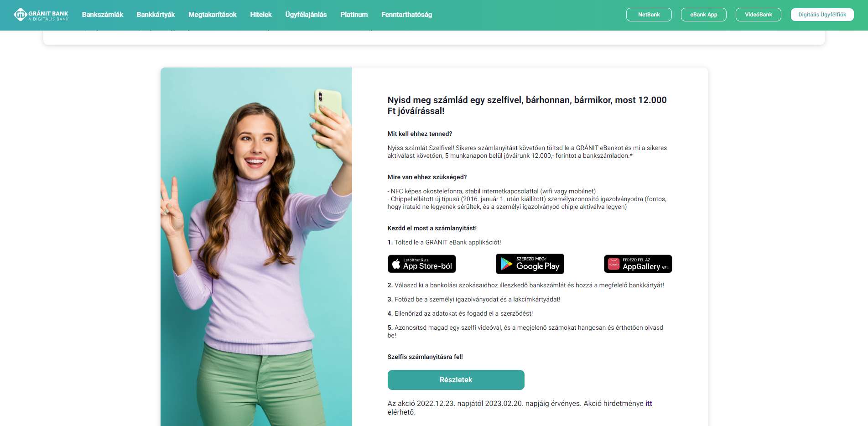This screenshot has width=868, height=426.
Task: Open the Bankszámlák menu
Action: [x=103, y=15]
